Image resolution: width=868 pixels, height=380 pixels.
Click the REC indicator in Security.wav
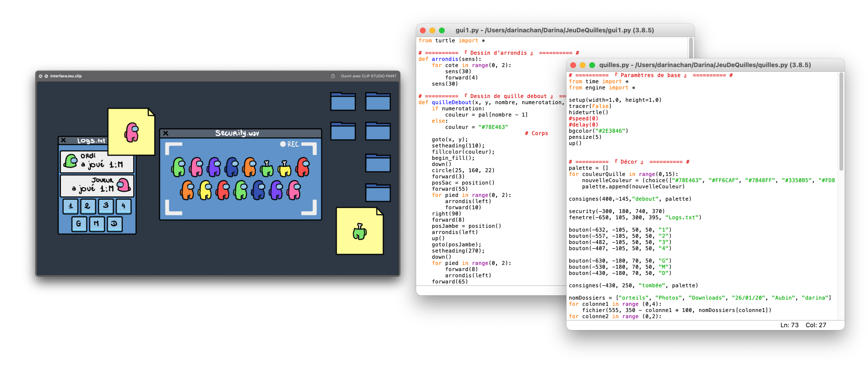289,144
